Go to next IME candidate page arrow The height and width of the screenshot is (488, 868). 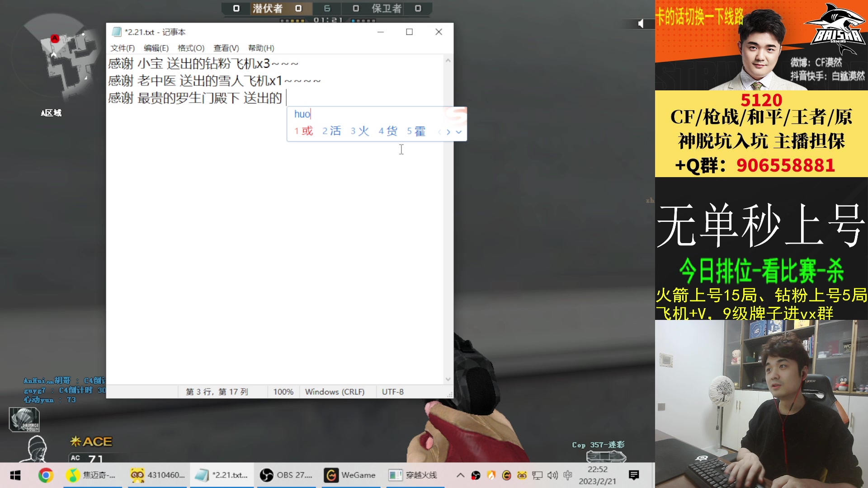tap(448, 132)
